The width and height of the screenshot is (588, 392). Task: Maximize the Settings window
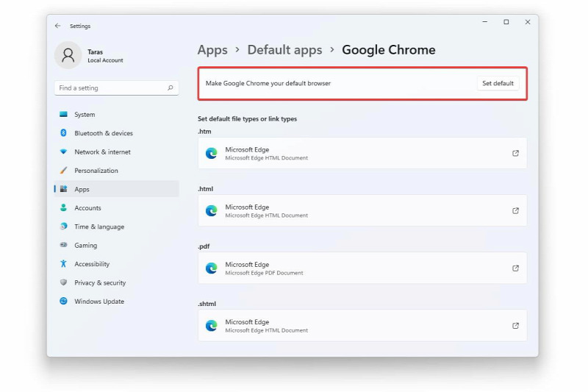[506, 22]
